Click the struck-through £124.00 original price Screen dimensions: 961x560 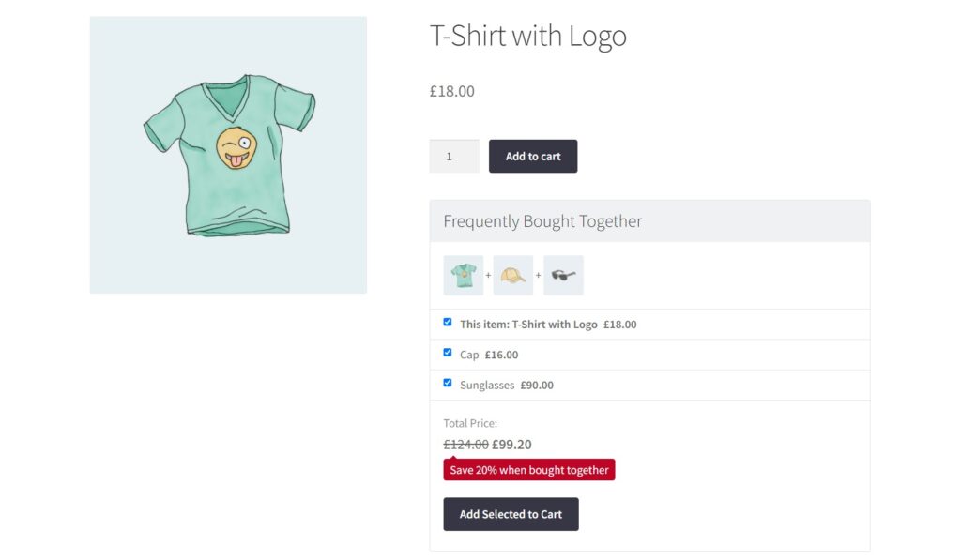465,444
